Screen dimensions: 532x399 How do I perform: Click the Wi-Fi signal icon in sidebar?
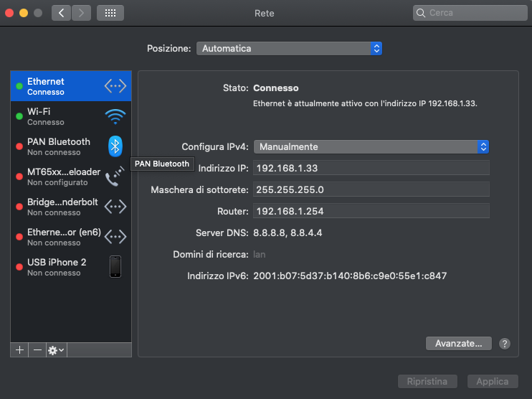(115, 116)
